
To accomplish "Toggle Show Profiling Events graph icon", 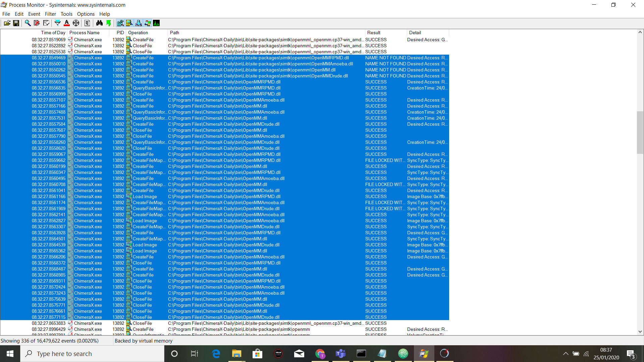I will 157,23.
